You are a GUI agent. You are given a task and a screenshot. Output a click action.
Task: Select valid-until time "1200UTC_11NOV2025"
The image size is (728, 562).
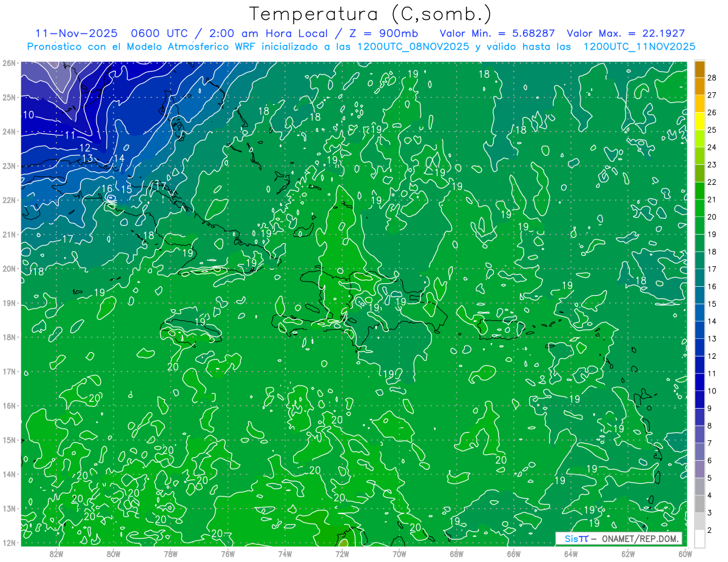coord(639,47)
